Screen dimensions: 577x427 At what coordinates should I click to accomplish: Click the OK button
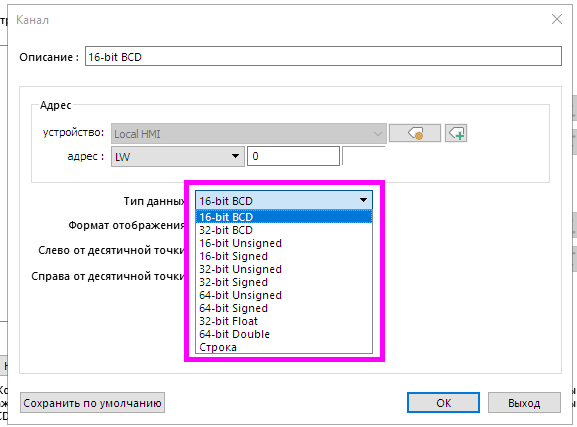click(x=443, y=403)
